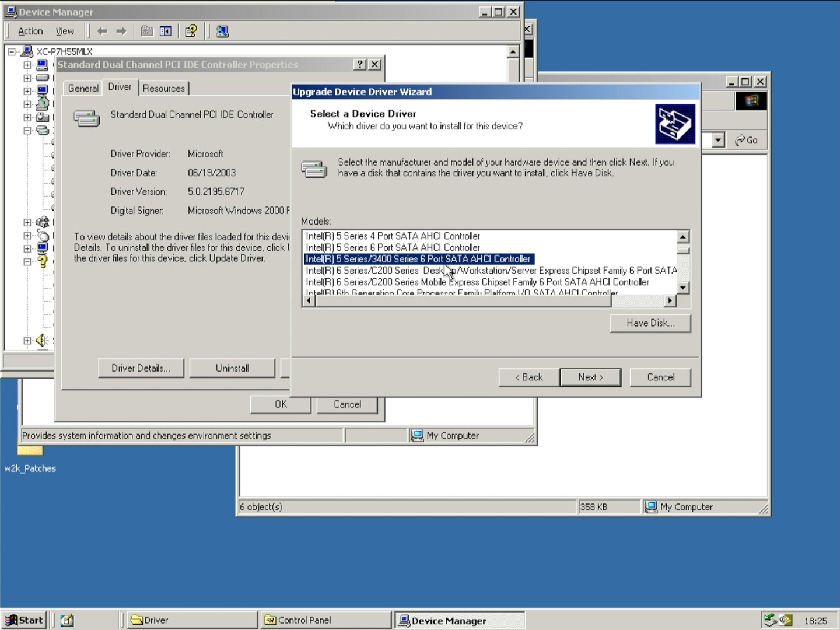Select the Disk drives category icon
This screenshot has width=840, height=630.
pos(42,78)
